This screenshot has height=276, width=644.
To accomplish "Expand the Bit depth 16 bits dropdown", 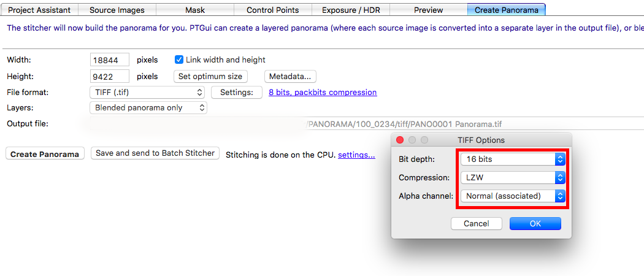I will (513, 159).
